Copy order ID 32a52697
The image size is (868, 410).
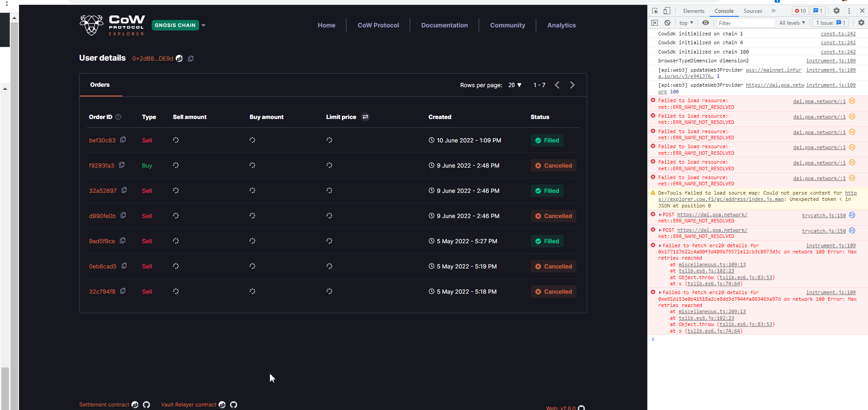click(124, 190)
